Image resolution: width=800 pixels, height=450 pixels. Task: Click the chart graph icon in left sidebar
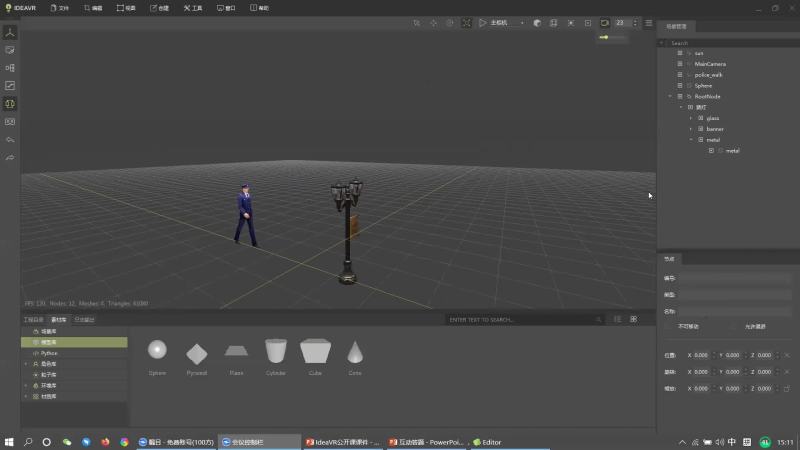click(10, 86)
